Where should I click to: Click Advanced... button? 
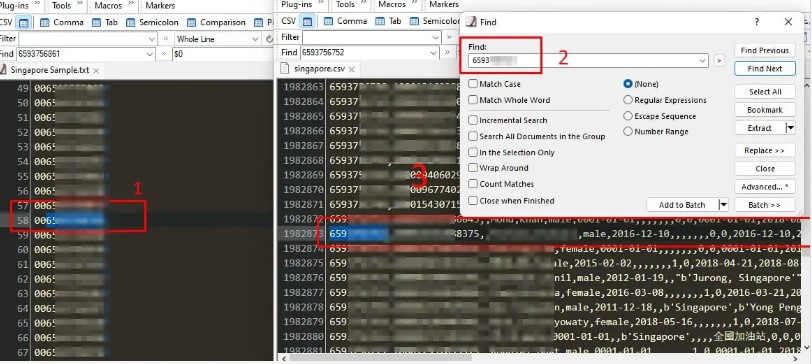[x=764, y=186]
